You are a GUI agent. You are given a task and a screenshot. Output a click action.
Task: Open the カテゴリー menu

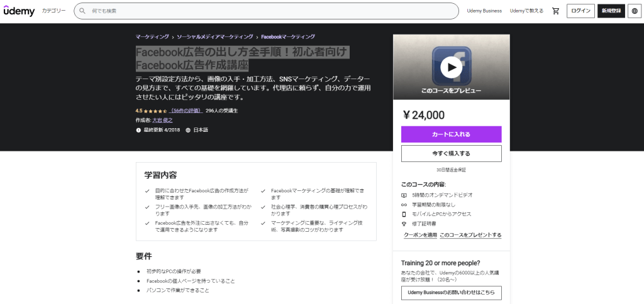(54, 11)
